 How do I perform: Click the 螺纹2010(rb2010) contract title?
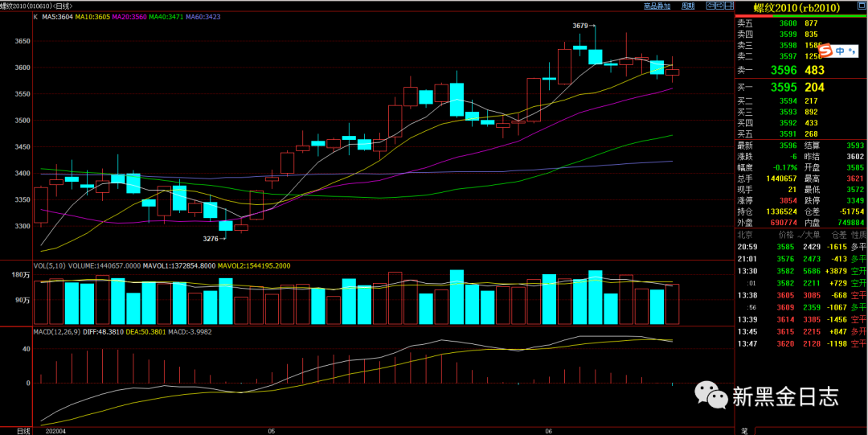coord(797,7)
